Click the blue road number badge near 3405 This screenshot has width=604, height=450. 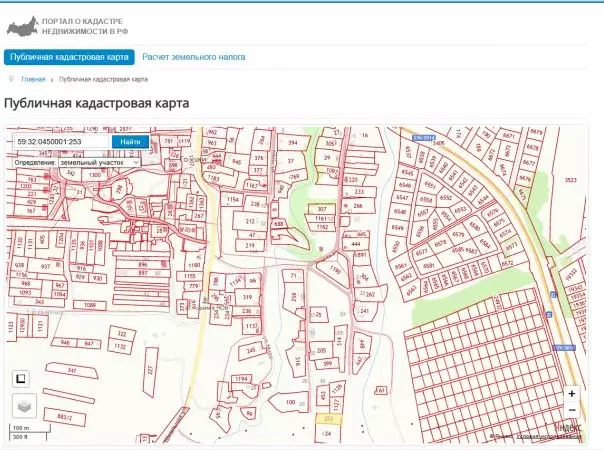point(424,138)
